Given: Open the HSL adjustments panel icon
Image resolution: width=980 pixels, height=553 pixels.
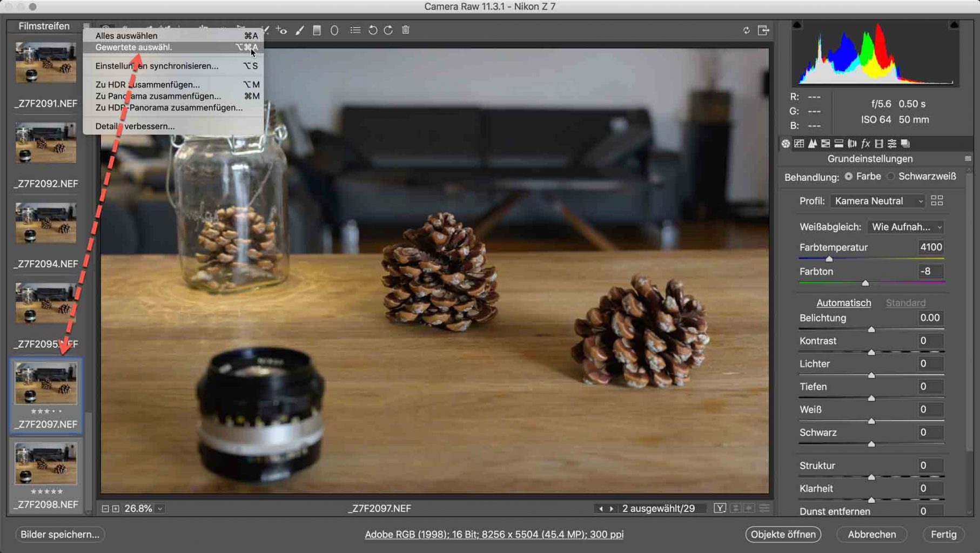Looking at the screenshot, I should 825,144.
